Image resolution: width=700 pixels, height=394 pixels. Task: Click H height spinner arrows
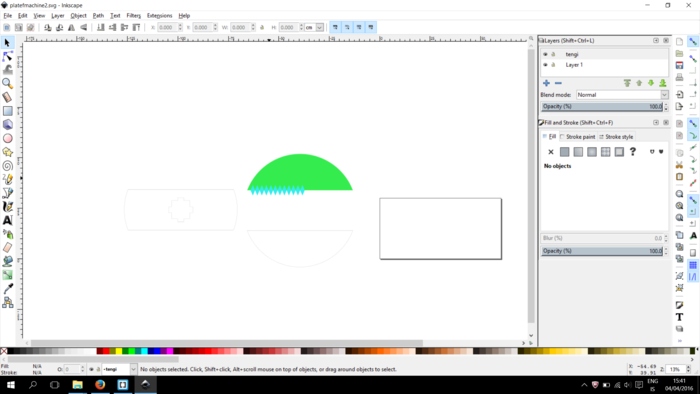pyautogui.click(x=301, y=27)
